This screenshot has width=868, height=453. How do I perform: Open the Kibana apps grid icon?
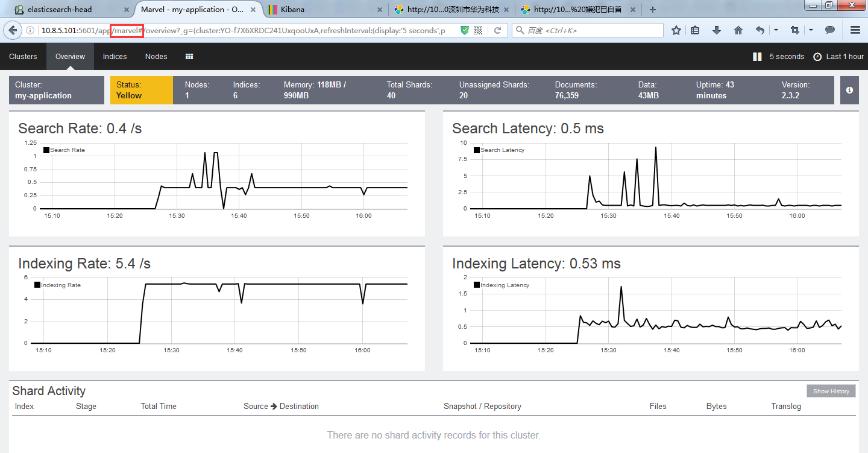pos(189,57)
